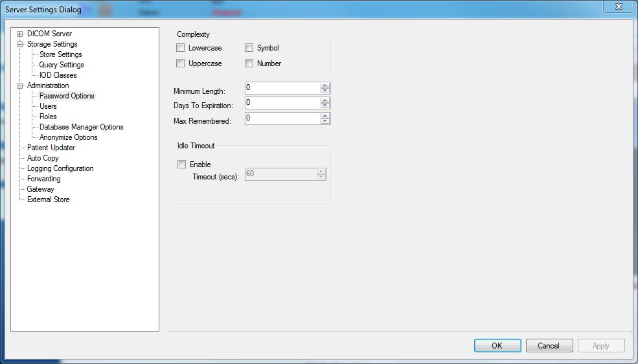Increase Minimum Length with up arrow
The image size is (638, 364).
(325, 85)
